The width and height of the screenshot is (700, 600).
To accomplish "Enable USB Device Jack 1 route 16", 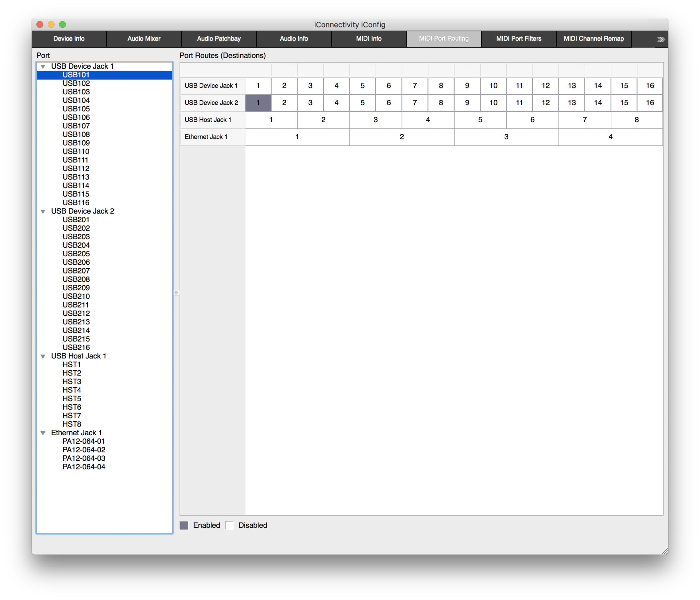I will [650, 86].
